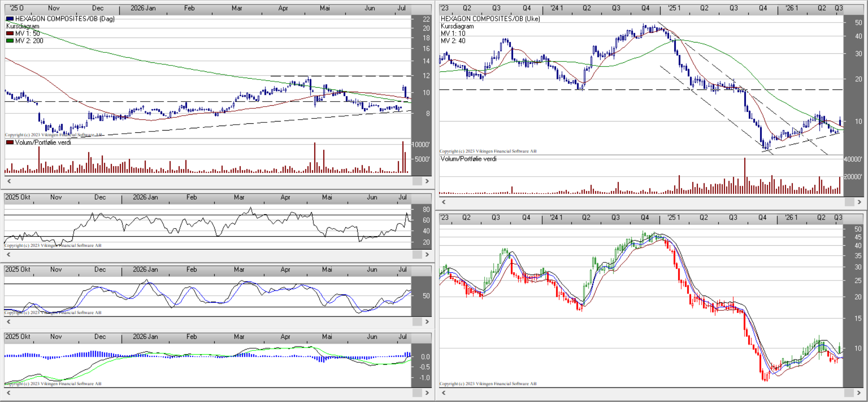Click the RSI panel scrollbar thumb
Screen dimensions: 868x402
(417, 255)
